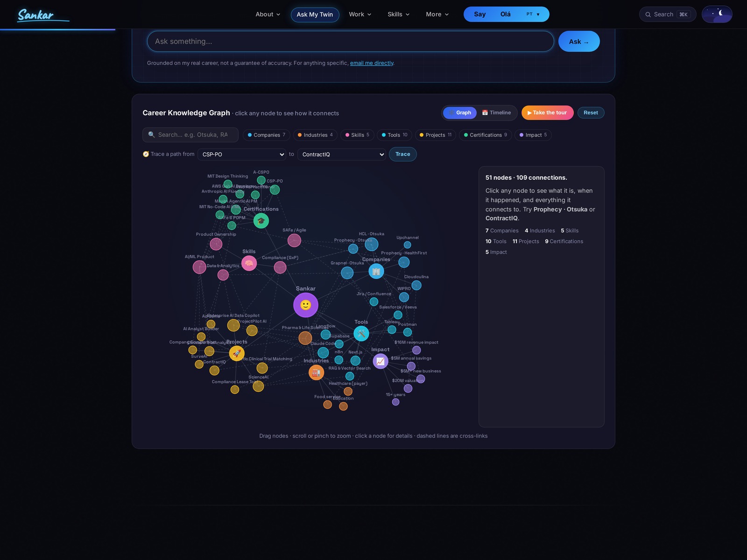Follow the email me directly link

(372, 63)
